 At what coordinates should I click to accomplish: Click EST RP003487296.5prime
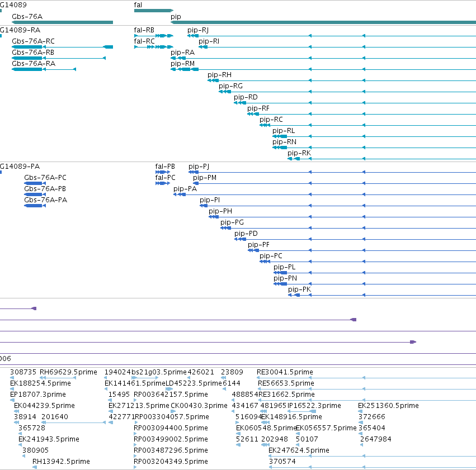click(171, 450)
